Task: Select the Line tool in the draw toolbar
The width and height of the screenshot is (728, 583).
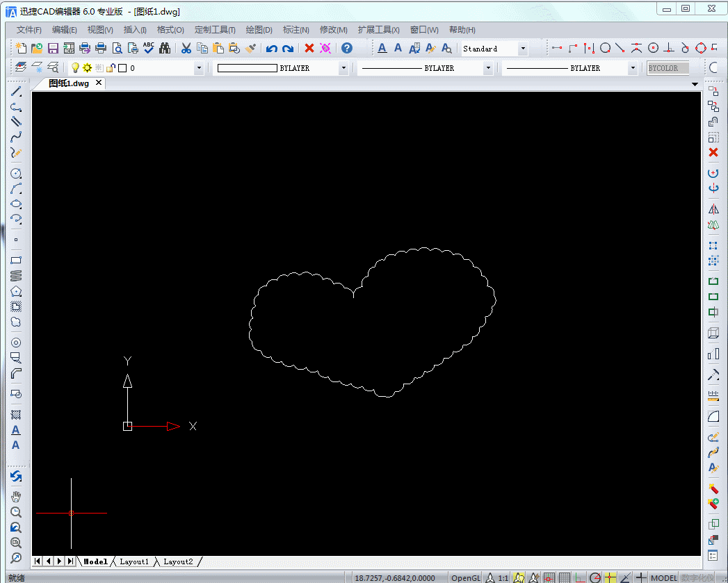Action: click(16, 92)
